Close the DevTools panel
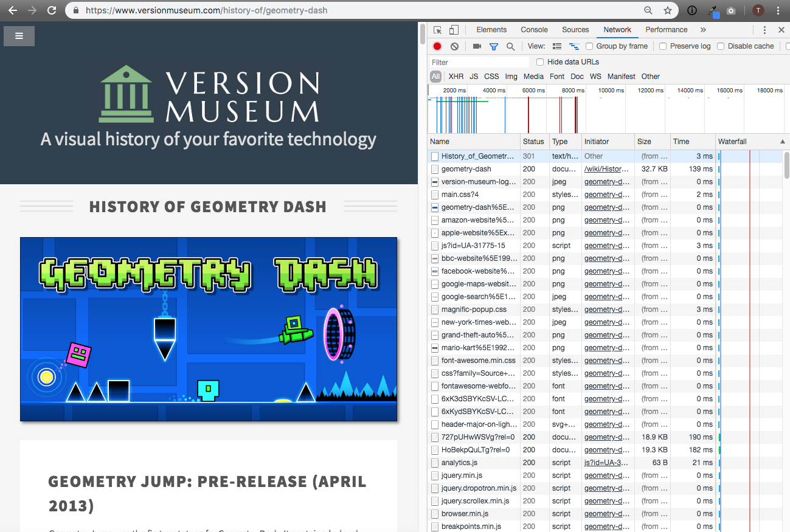Image resolution: width=790 pixels, height=532 pixels. tap(781, 30)
